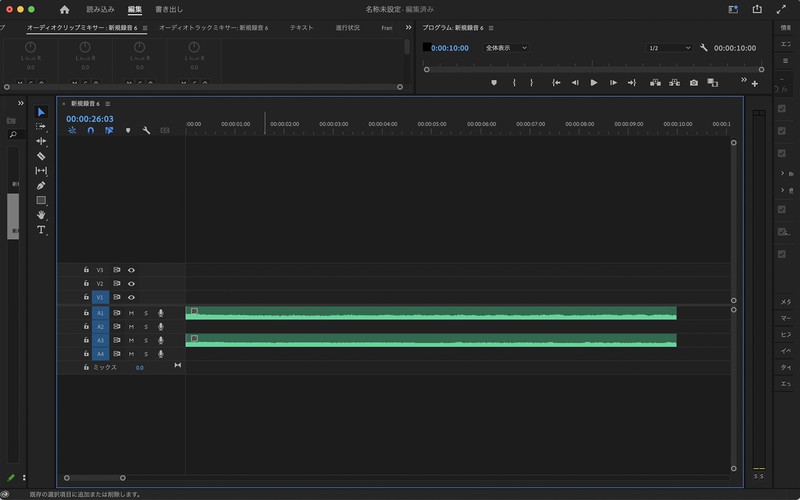The width and height of the screenshot is (800, 500).
Task: Select the Track Select Forward tool
Action: pyautogui.click(x=41, y=127)
